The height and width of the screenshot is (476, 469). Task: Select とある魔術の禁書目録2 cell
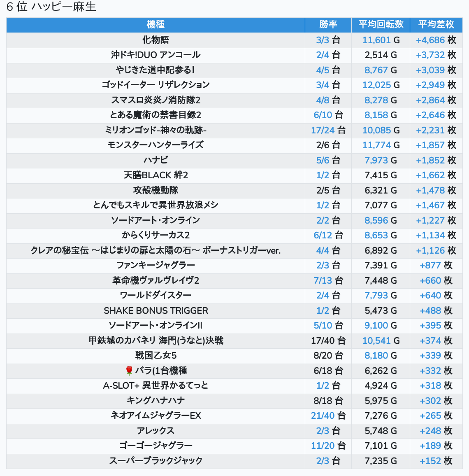click(156, 115)
